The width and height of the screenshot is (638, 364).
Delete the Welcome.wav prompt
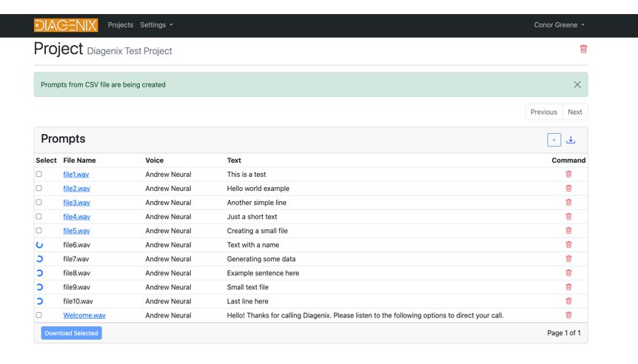tap(568, 315)
